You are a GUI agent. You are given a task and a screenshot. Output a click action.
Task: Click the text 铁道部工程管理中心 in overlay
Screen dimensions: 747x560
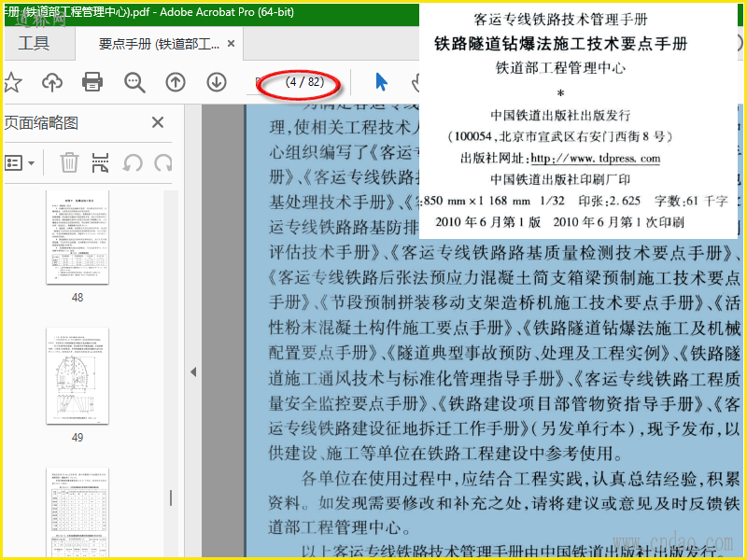(561, 67)
